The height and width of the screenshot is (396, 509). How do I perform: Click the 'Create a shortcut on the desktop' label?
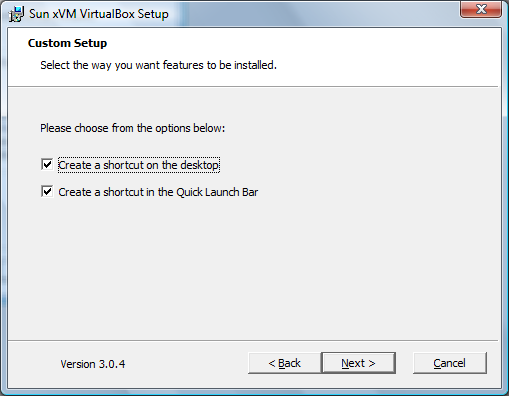coord(139,165)
